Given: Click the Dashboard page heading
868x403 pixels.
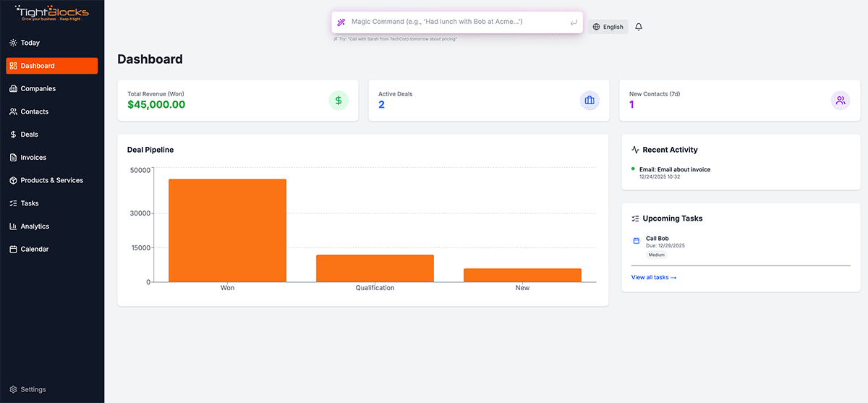Looking at the screenshot, I should point(150,59).
